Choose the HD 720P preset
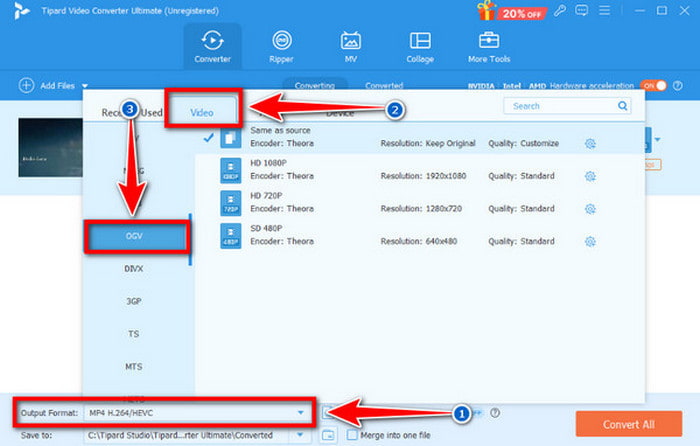This screenshot has height=446, width=700. click(x=420, y=203)
